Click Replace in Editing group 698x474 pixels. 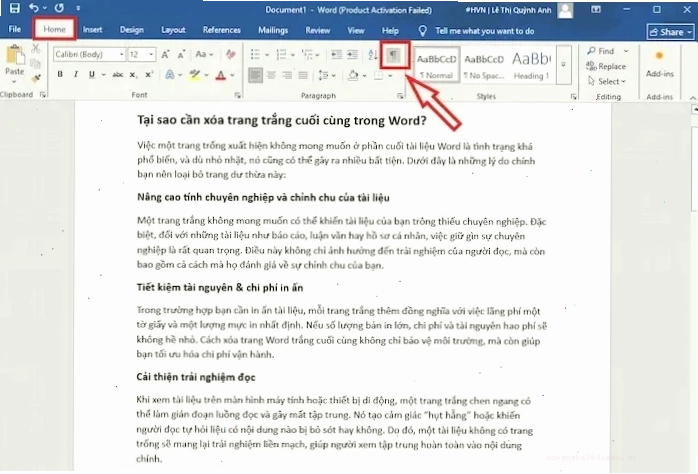tap(606, 66)
